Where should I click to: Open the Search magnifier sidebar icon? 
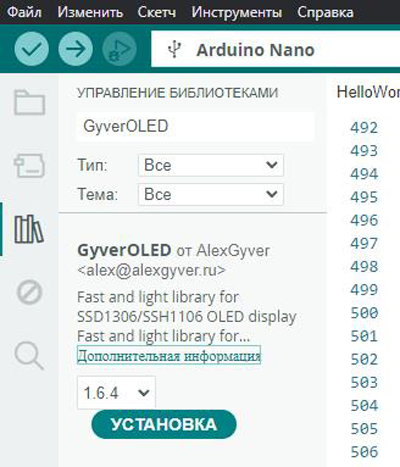(x=29, y=356)
